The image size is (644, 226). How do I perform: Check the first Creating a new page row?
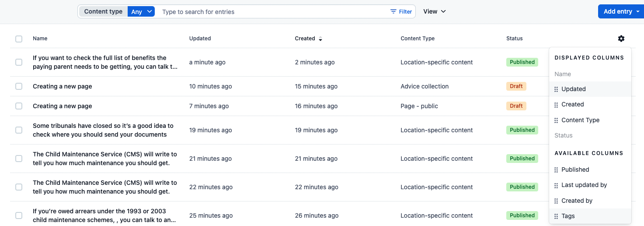pyautogui.click(x=19, y=86)
